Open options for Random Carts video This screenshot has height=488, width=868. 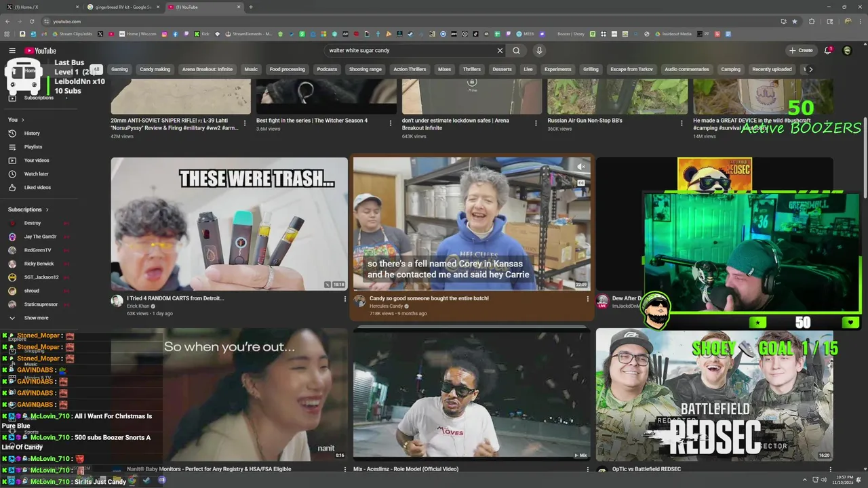coord(344,299)
